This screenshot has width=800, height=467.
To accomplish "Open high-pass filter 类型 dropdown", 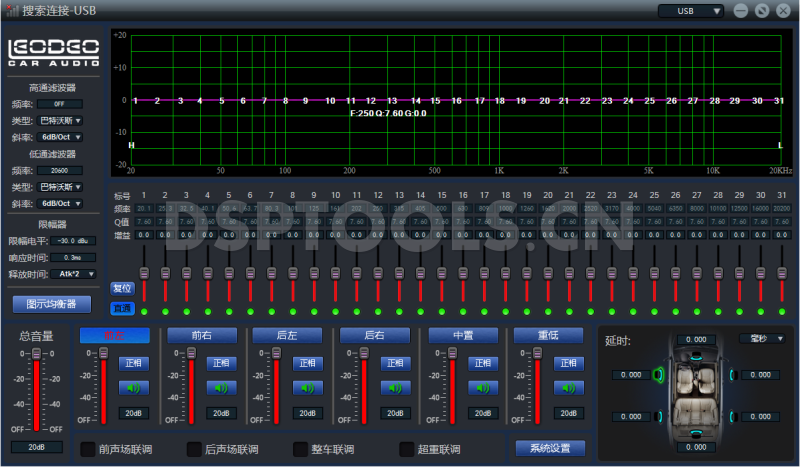I will tap(60, 121).
